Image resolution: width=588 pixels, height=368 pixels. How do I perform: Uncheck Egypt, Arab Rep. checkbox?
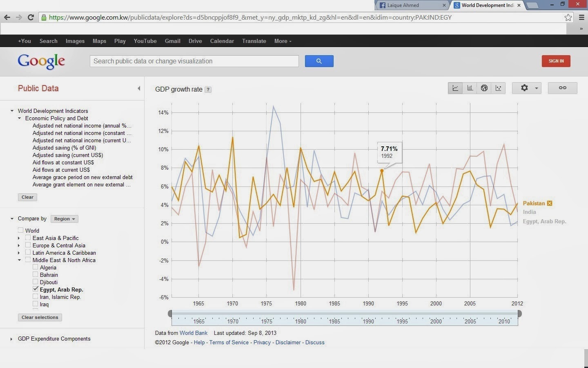pos(35,289)
